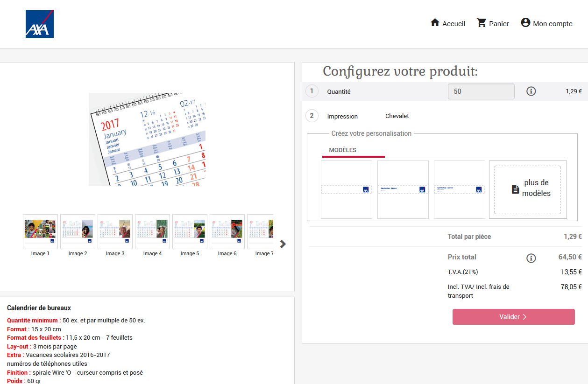This screenshot has width=588, height=384.
Task: Click the Impression label
Action: coord(342,117)
